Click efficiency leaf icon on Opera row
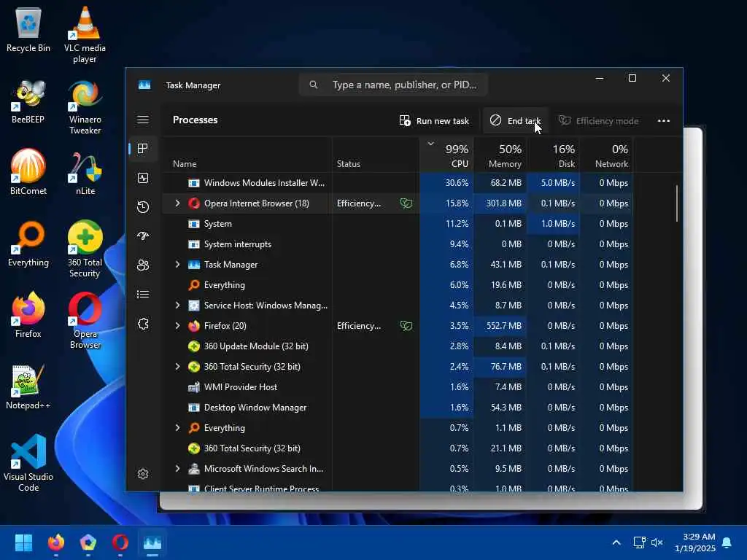The height and width of the screenshot is (560, 747). (x=406, y=203)
